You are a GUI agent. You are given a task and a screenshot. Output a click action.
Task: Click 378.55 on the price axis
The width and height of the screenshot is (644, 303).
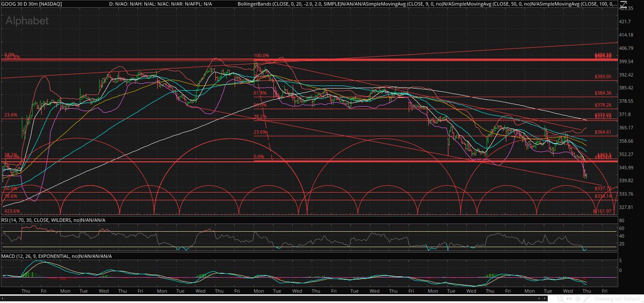[627, 101]
